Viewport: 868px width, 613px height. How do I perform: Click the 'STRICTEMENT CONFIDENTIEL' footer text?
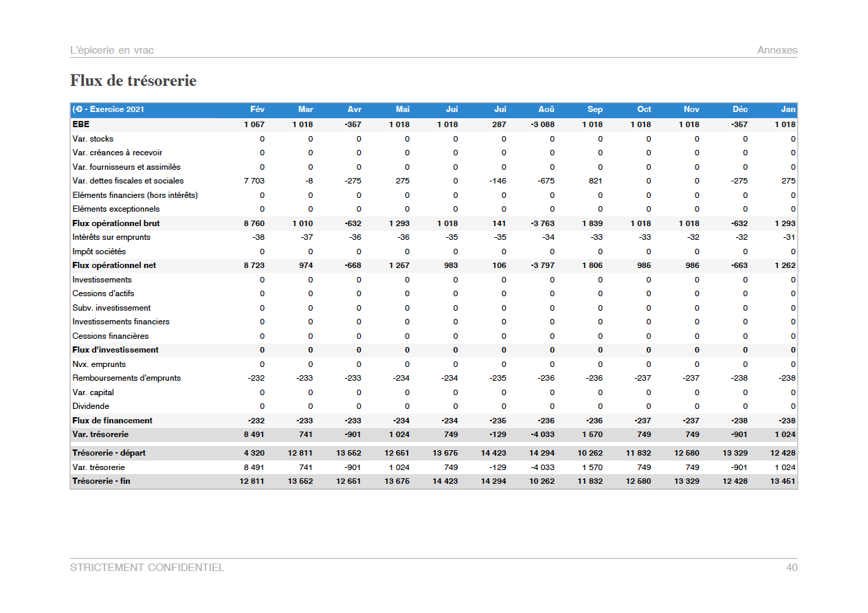[147, 568]
